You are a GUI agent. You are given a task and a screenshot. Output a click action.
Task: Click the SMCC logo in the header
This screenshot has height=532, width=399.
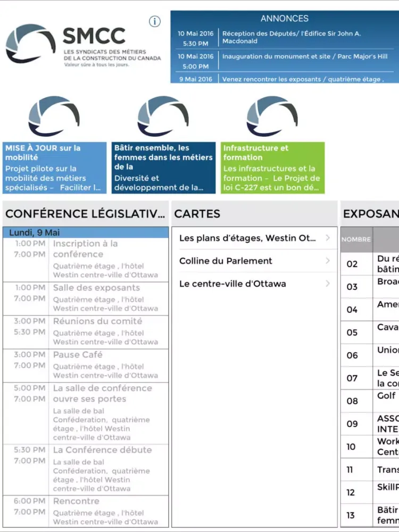point(82,45)
